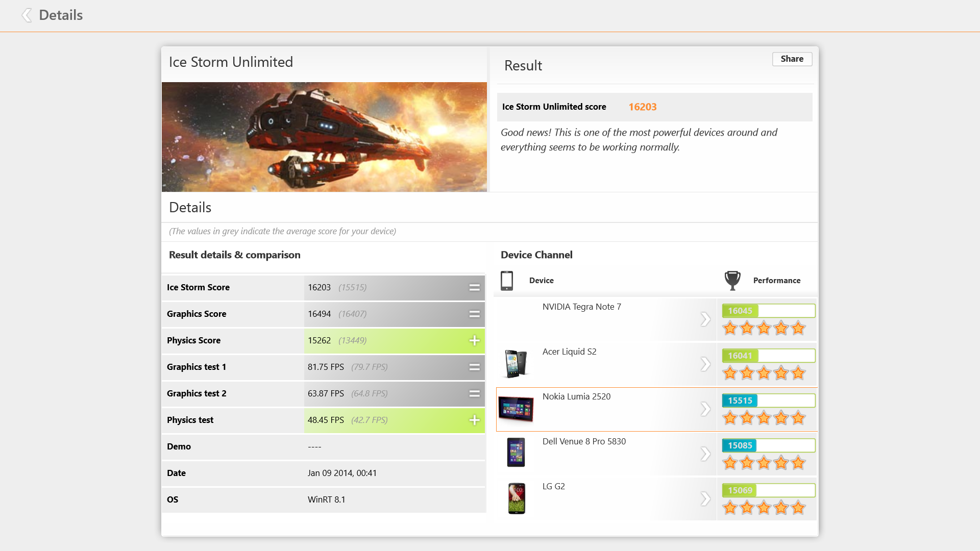
Task: Select the NVIDIA Tegra Note 7 device name
Action: tap(581, 307)
